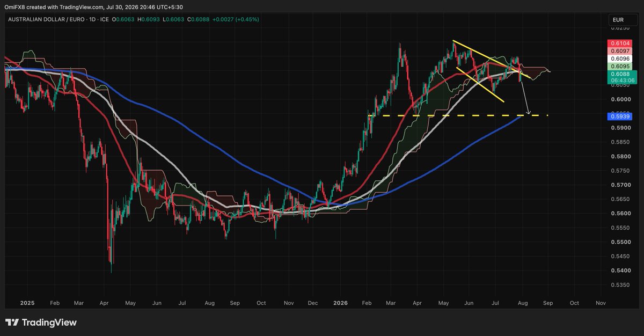The height and width of the screenshot is (336, 644).
Task: Click the 2026 year label on time axis
Action: (x=340, y=303)
